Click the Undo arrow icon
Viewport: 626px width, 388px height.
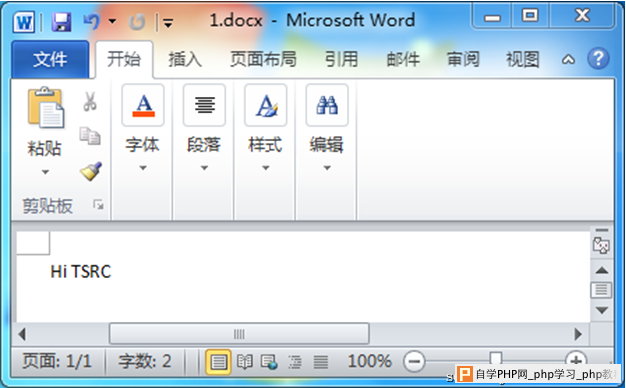pyautogui.click(x=91, y=22)
